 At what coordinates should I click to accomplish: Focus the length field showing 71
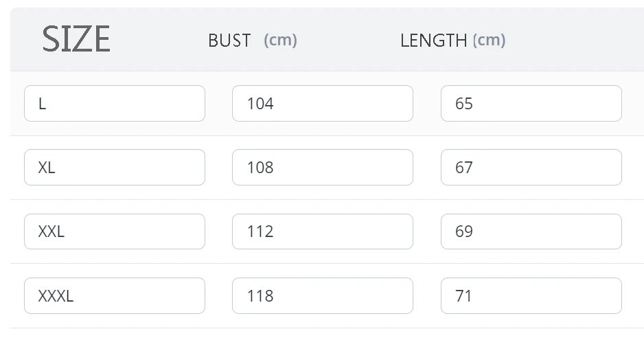(x=531, y=296)
